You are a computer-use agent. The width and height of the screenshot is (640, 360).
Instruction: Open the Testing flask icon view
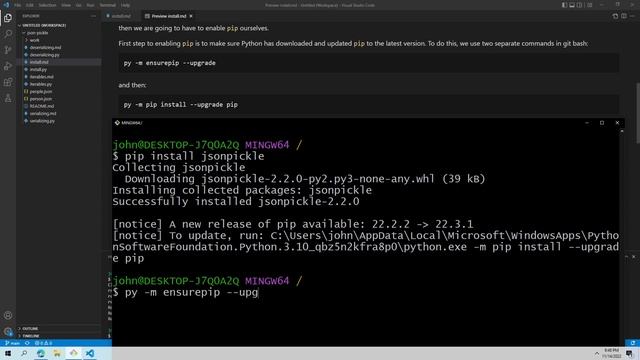click(8, 98)
